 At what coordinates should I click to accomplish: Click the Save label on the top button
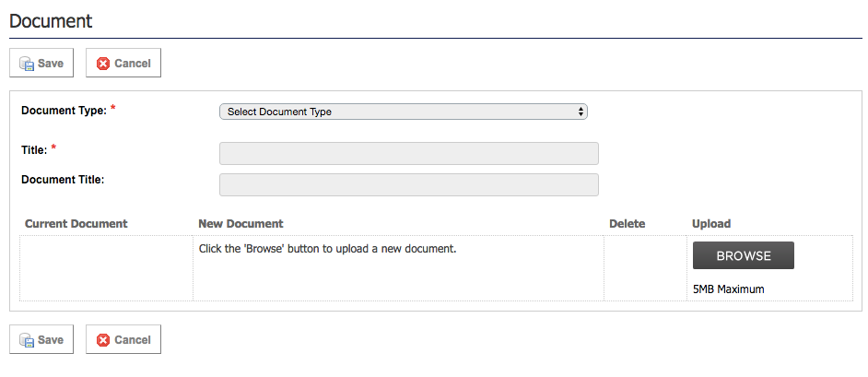(x=51, y=64)
